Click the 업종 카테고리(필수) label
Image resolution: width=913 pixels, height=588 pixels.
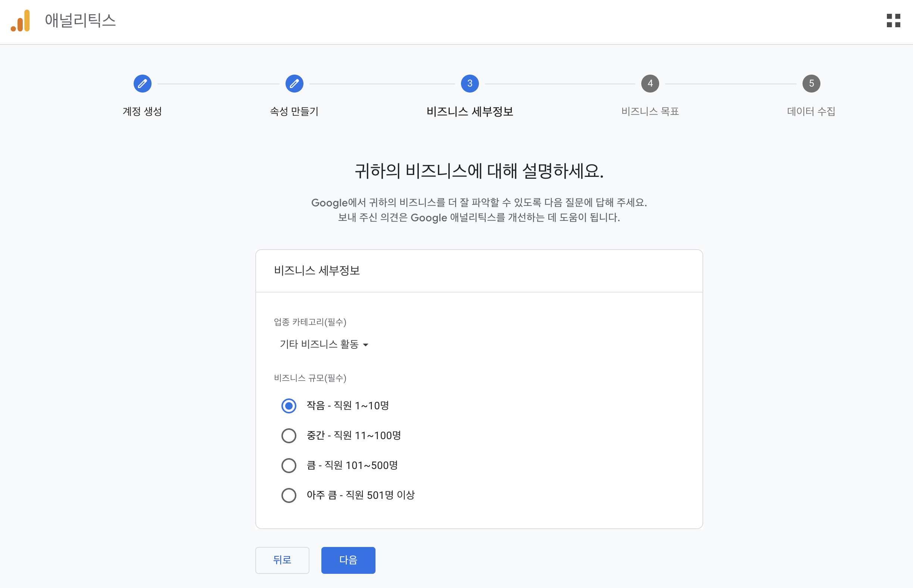(x=310, y=322)
